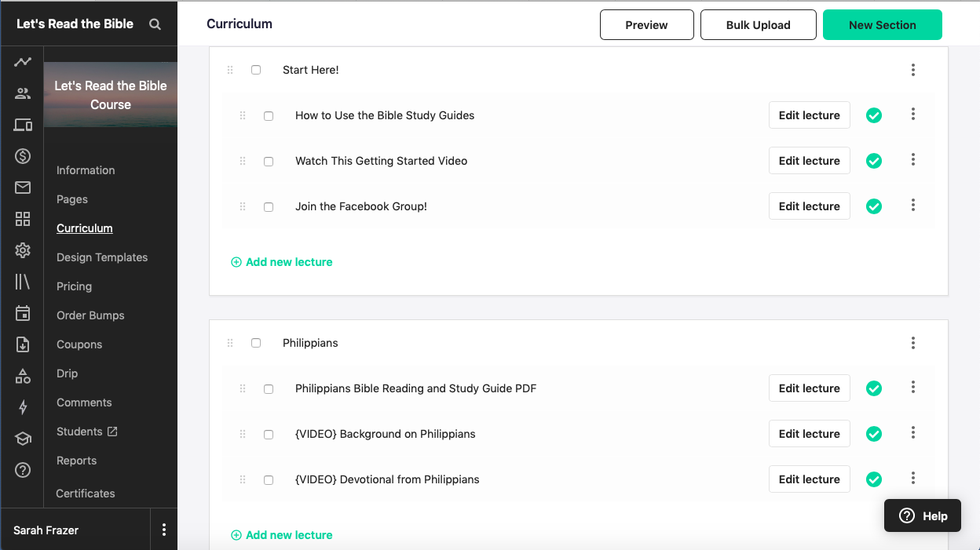980x550 pixels.
Task: Grab the drag handle of the Start Here! section
Action: point(230,70)
